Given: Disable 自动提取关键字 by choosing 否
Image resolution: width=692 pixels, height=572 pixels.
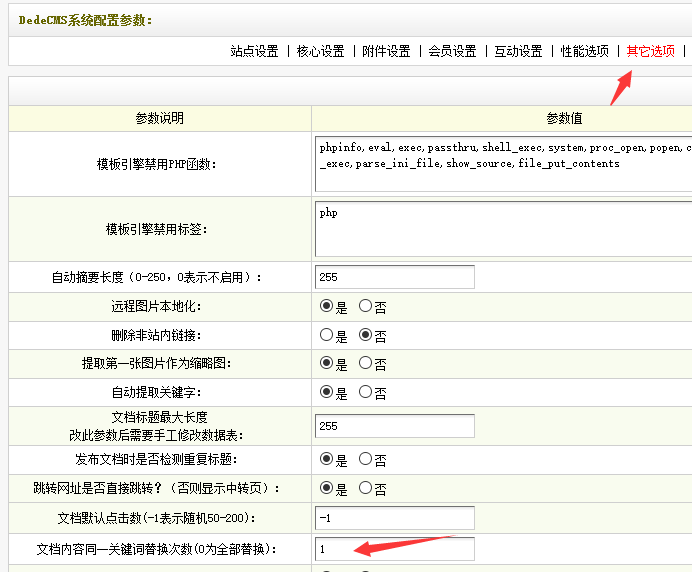Looking at the screenshot, I should [366, 393].
